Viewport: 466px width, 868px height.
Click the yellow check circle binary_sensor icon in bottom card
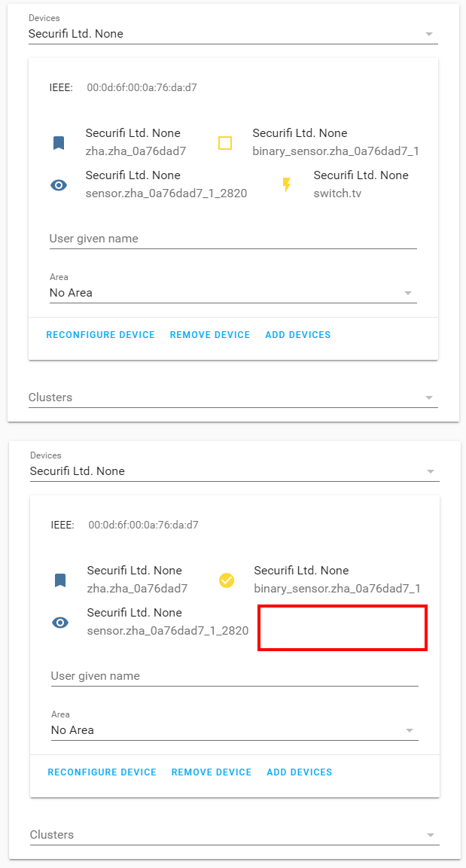(x=227, y=580)
